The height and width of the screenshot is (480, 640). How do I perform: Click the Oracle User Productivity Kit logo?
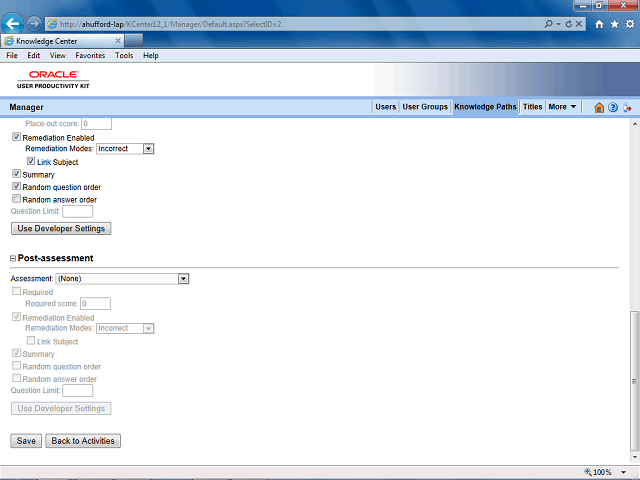point(53,79)
